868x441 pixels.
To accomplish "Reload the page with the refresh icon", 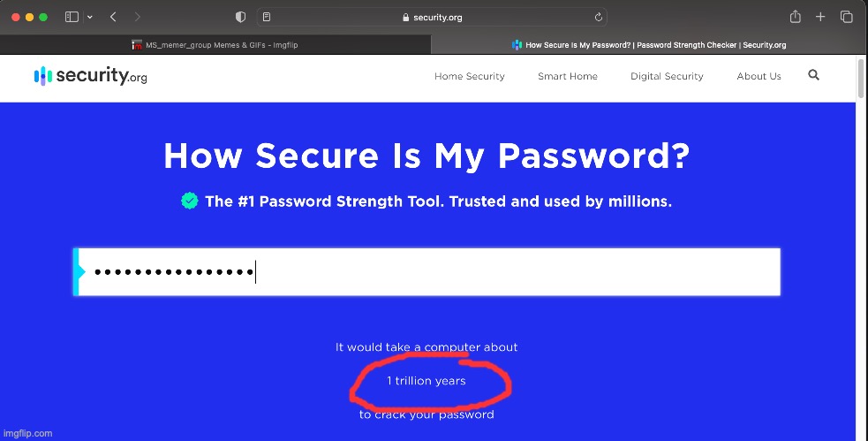I will point(599,17).
